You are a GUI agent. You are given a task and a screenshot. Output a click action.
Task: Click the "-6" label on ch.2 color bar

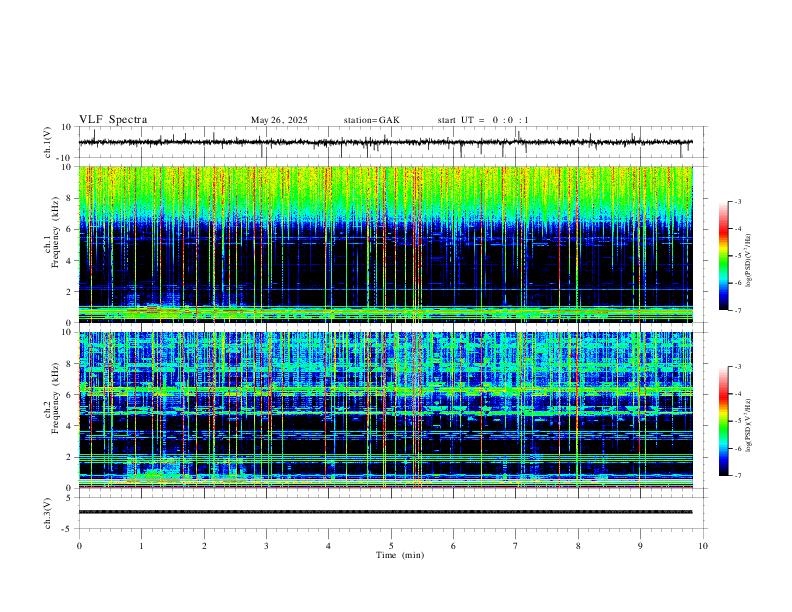[737, 448]
